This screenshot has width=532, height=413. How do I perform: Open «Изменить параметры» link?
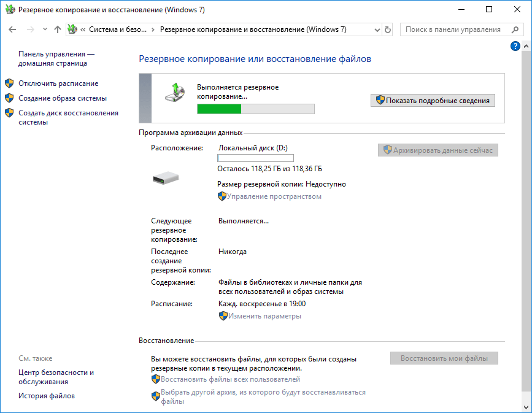point(264,316)
